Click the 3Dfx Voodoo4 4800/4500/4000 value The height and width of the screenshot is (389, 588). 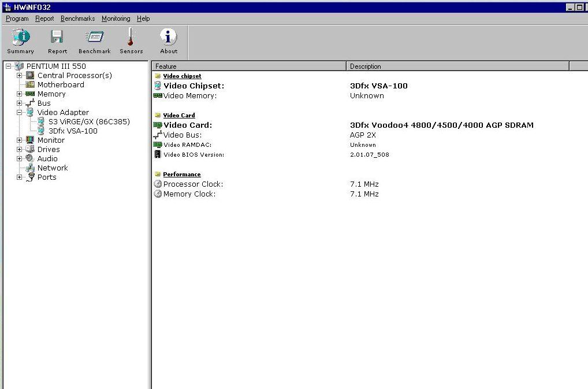pyautogui.click(x=442, y=125)
